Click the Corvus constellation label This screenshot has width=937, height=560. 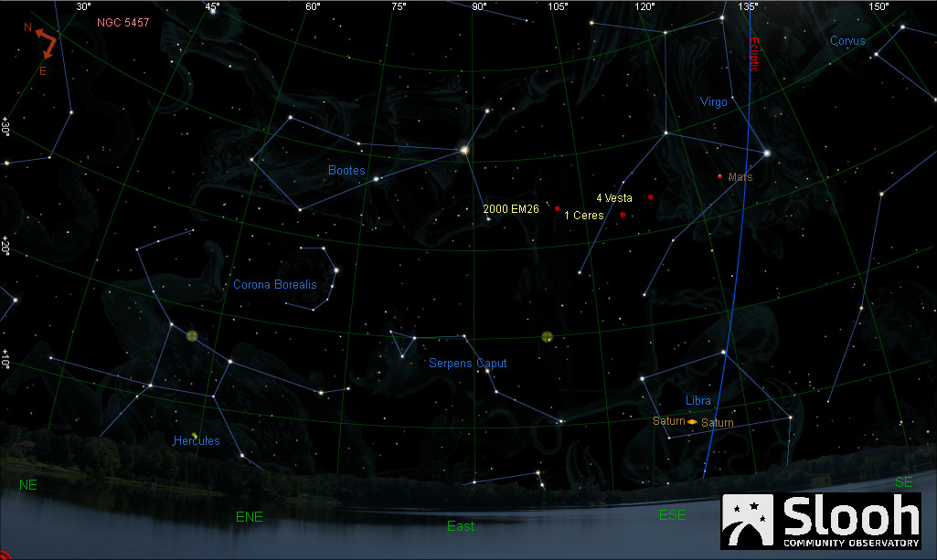tap(847, 41)
